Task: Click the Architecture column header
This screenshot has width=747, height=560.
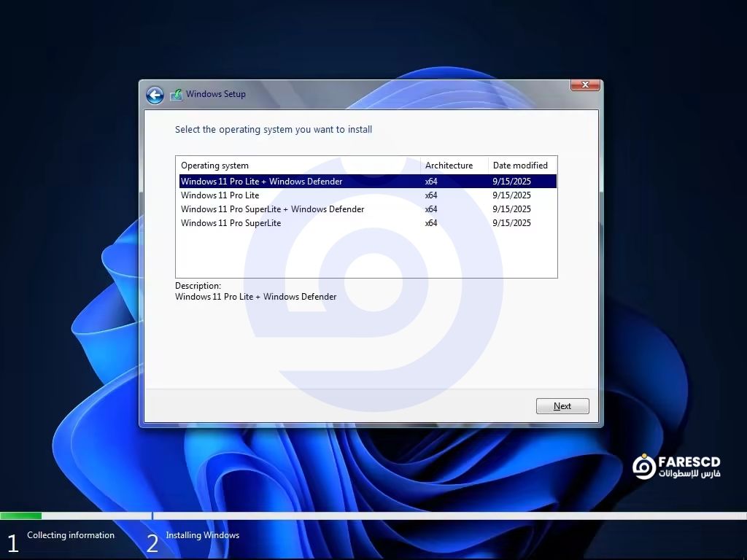Action: click(449, 166)
